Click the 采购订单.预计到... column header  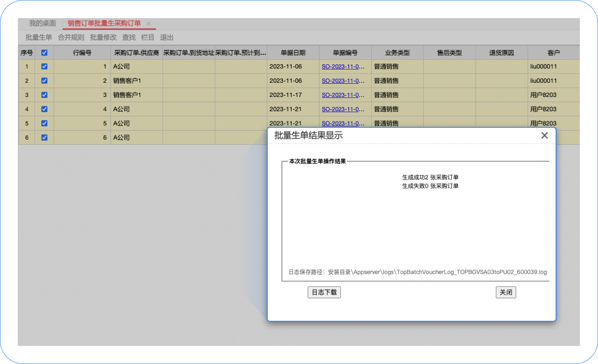(241, 52)
